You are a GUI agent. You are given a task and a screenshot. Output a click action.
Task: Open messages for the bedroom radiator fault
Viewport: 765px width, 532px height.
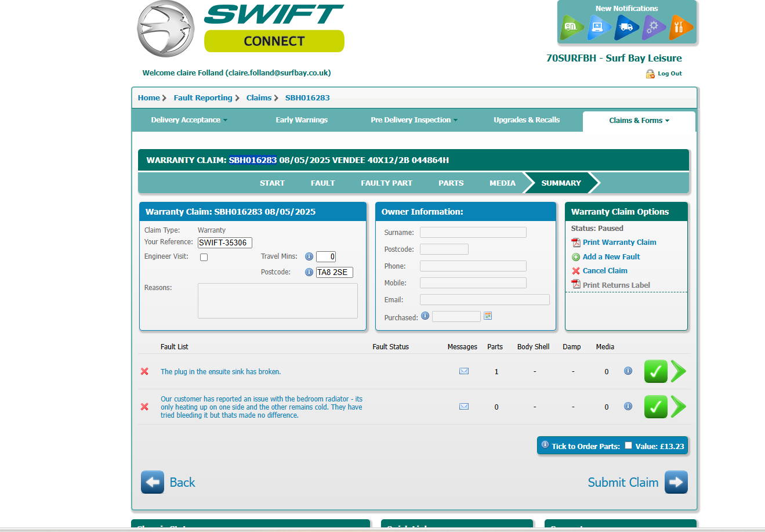464,407
